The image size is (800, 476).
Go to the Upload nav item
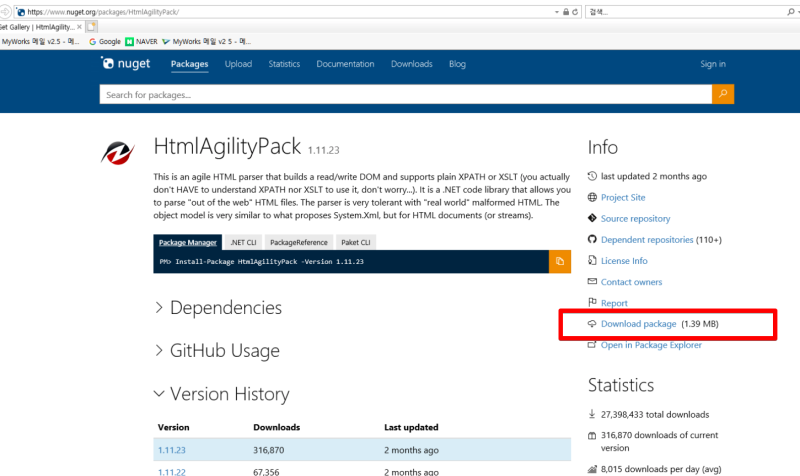point(238,64)
